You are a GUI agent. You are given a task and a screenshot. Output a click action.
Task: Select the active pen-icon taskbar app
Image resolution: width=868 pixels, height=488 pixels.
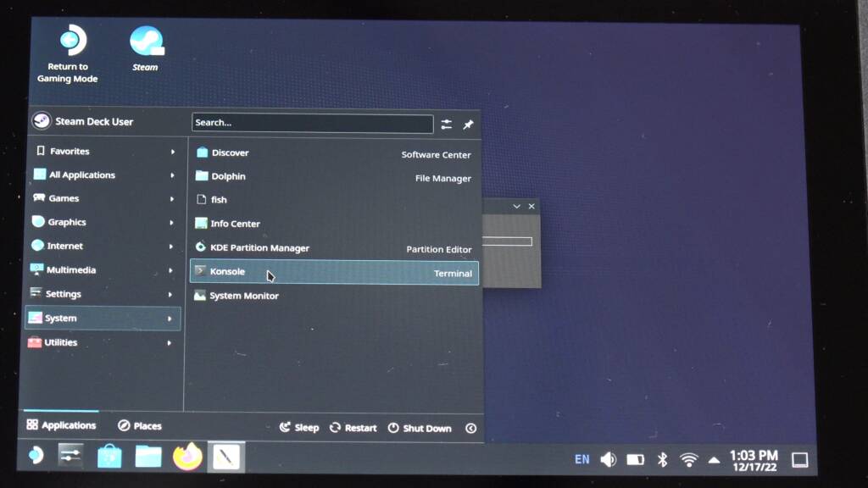[x=226, y=457]
